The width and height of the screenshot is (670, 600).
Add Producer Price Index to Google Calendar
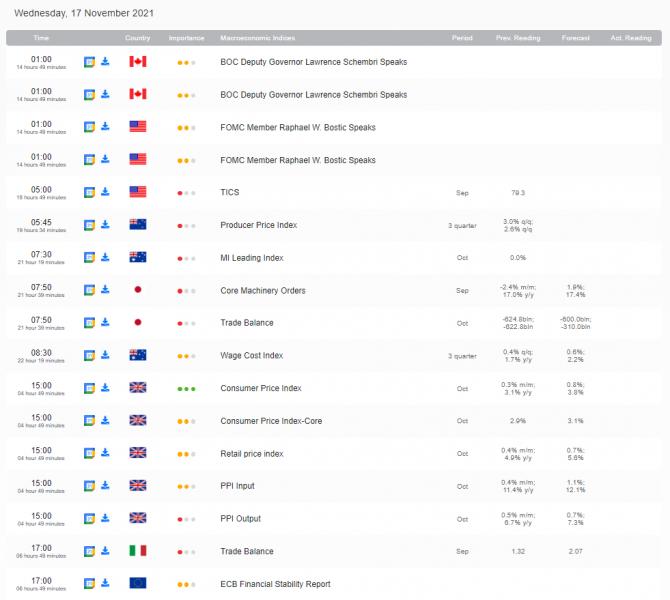coord(89,225)
